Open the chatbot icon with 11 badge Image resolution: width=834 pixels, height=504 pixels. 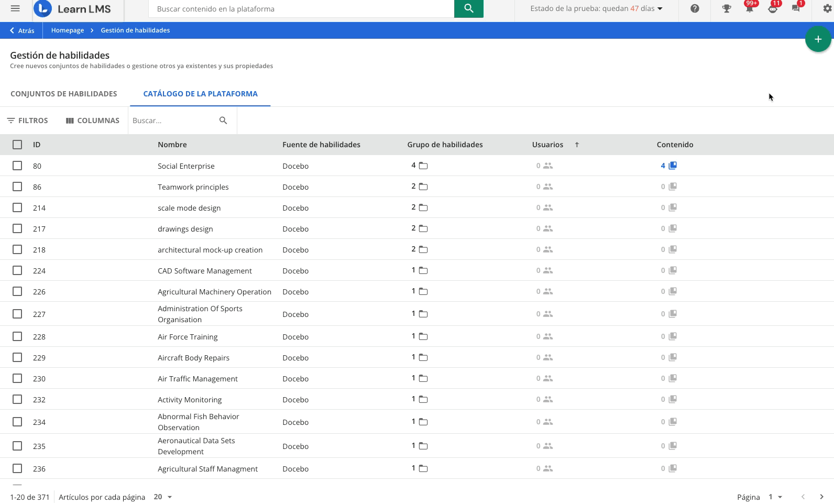(x=773, y=8)
